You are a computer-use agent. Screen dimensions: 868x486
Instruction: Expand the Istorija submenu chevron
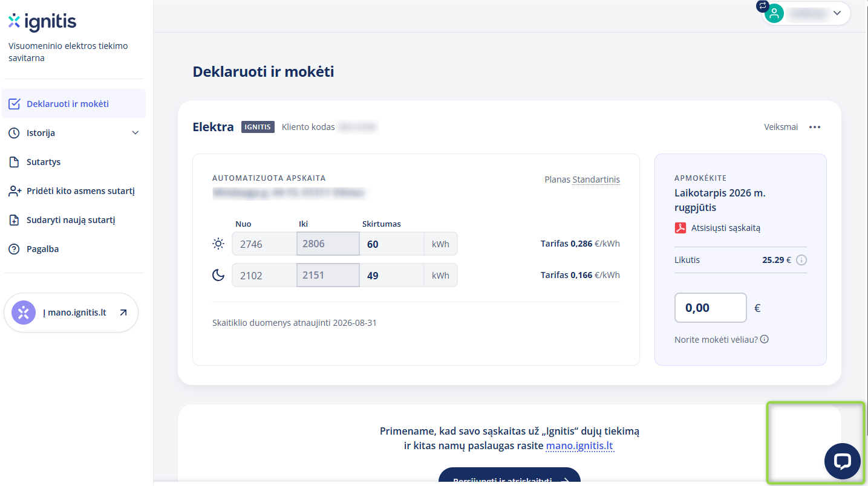coord(135,133)
